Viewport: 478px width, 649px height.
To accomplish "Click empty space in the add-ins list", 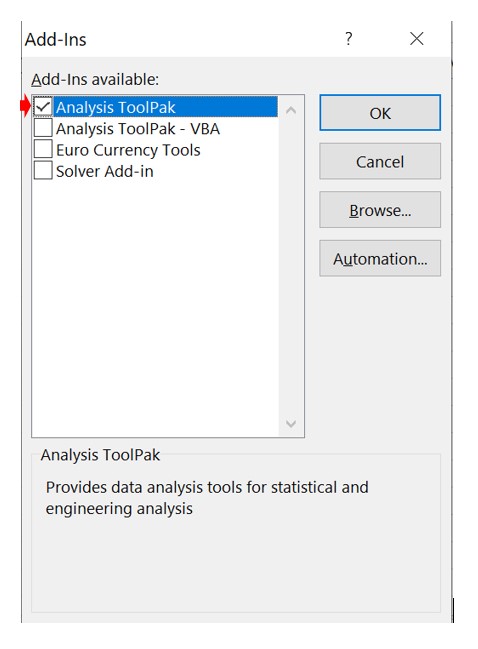I will [x=155, y=306].
